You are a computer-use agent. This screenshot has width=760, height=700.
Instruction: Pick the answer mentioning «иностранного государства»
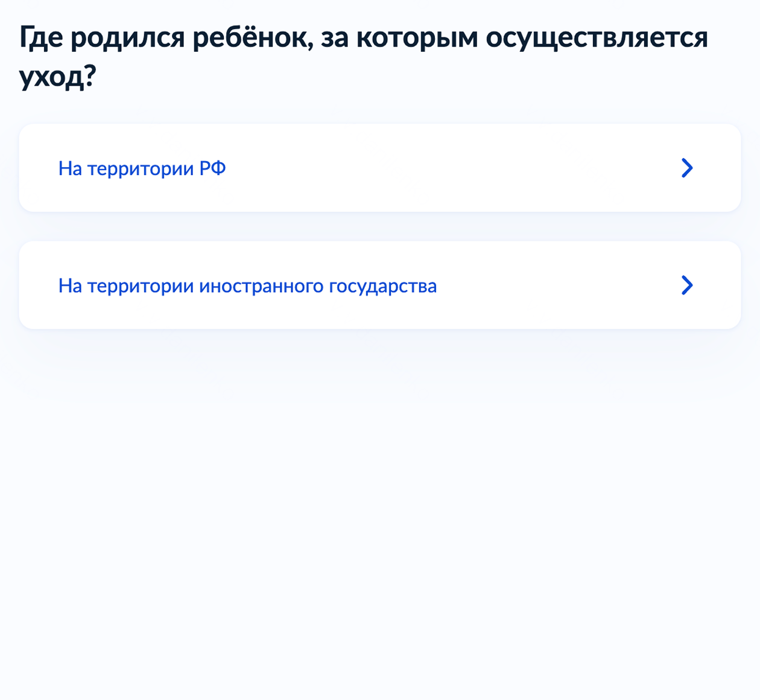(x=380, y=285)
